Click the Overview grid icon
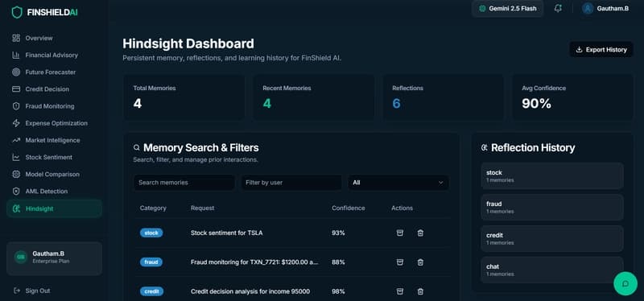Viewport: 644px width, 301px height. 16,38
